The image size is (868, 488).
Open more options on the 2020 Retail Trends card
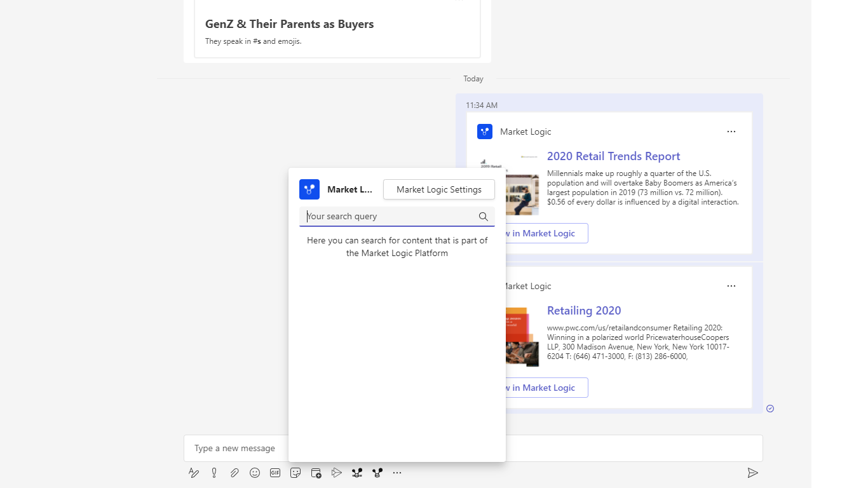tap(731, 132)
